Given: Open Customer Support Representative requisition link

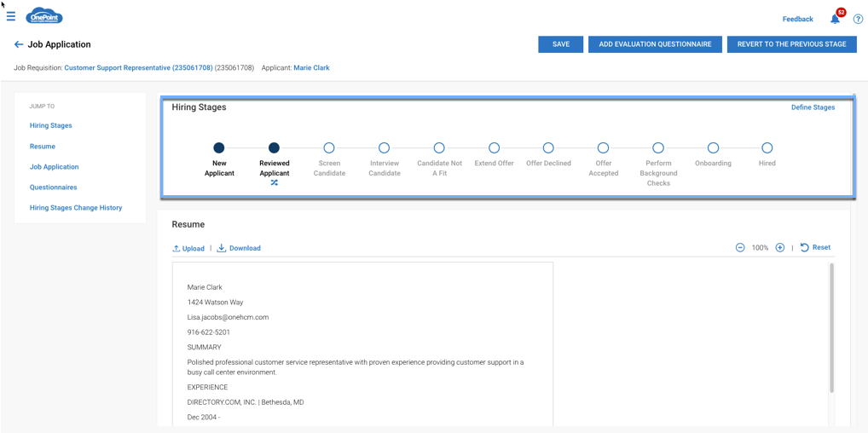Looking at the screenshot, I should coord(138,68).
